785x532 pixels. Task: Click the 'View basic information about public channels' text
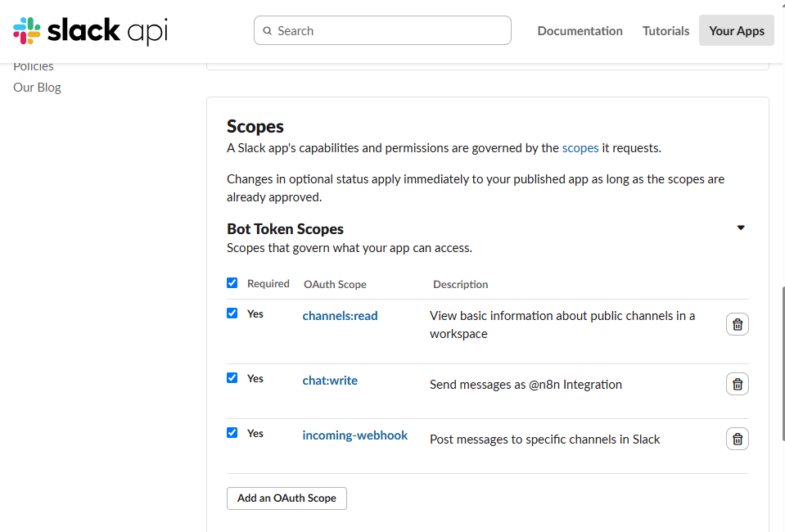(562, 325)
